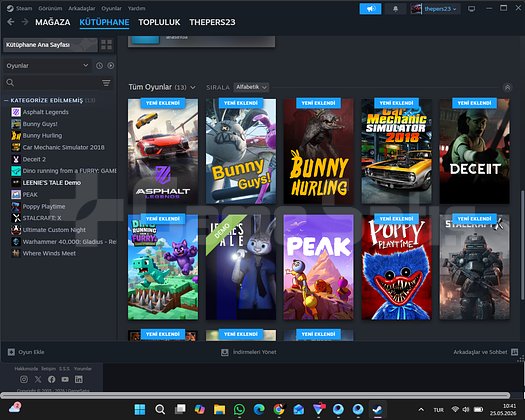The image size is (525, 420).
Task: Open the Hakkımızda footer link
Action: tap(26, 368)
